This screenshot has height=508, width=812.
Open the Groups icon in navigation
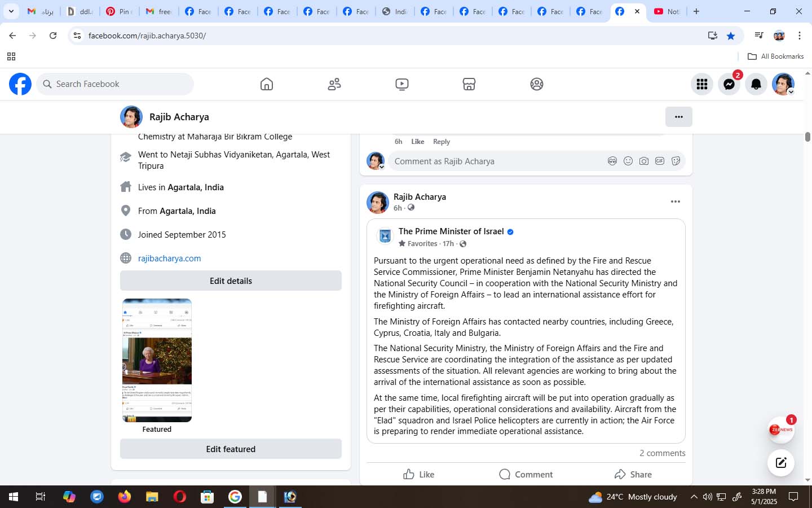[x=537, y=84]
